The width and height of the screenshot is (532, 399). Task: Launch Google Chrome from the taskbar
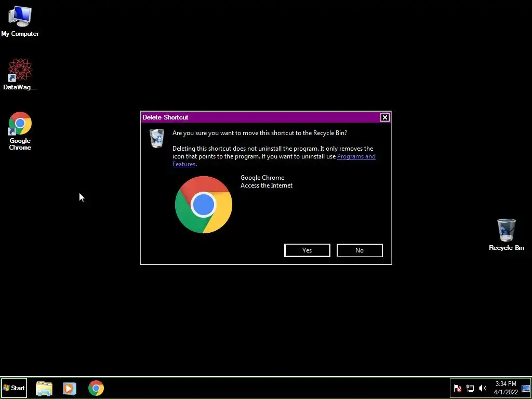[96, 388]
